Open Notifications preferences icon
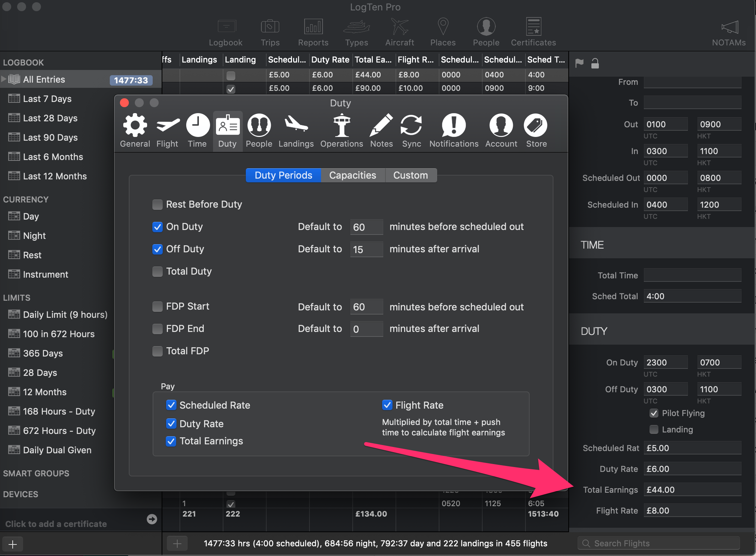 [454, 125]
